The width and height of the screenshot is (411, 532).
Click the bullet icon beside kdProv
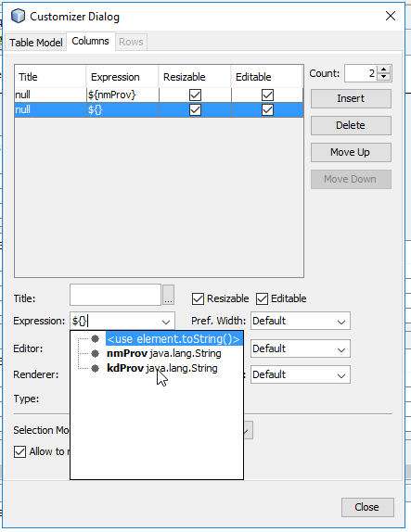coord(96,368)
